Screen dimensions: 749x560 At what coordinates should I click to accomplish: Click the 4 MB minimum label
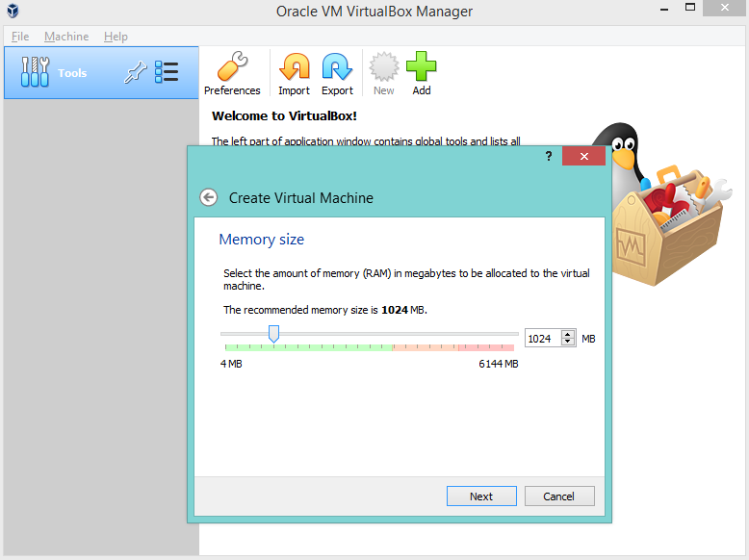(x=231, y=364)
